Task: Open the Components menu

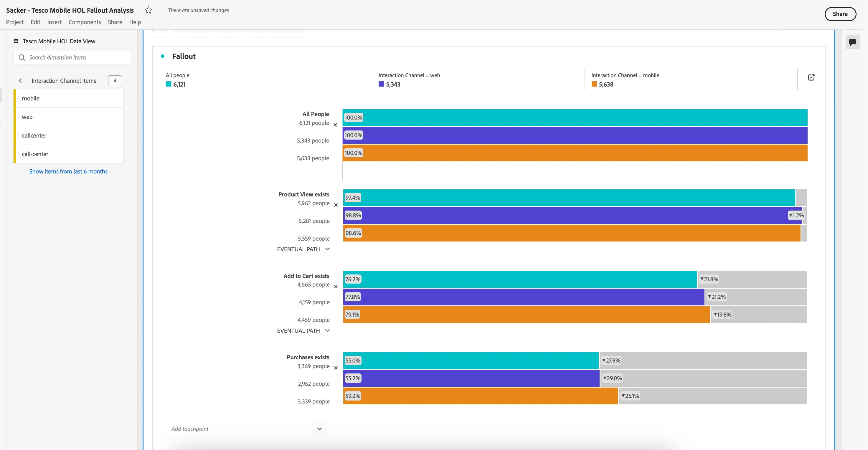Action: [x=85, y=22]
